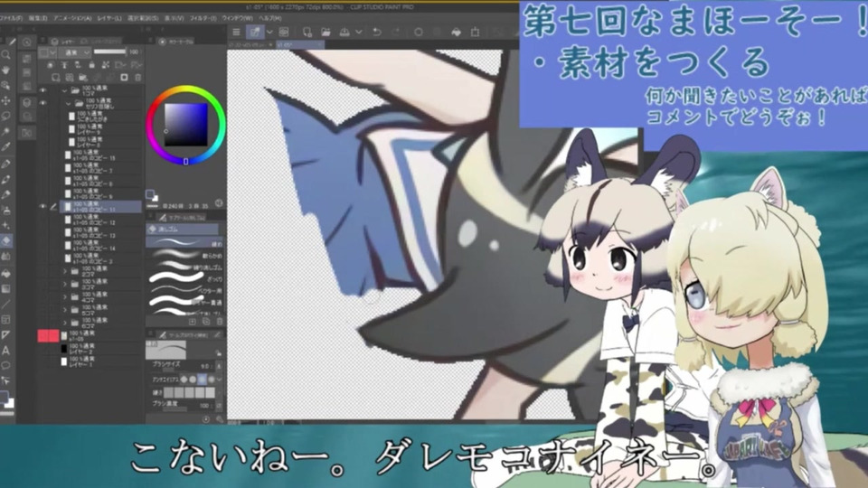Select the Ruler tool
This screenshot has height=488, width=868.
click(x=6, y=334)
